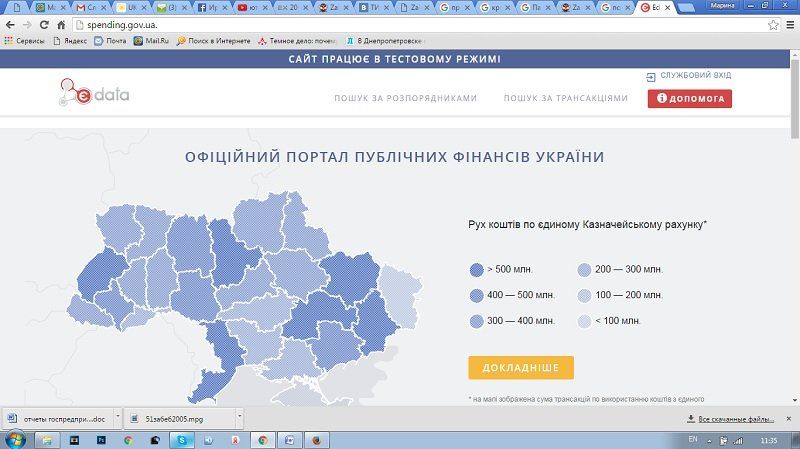
Task: Open Firefox from the taskbar
Action: 313,439
